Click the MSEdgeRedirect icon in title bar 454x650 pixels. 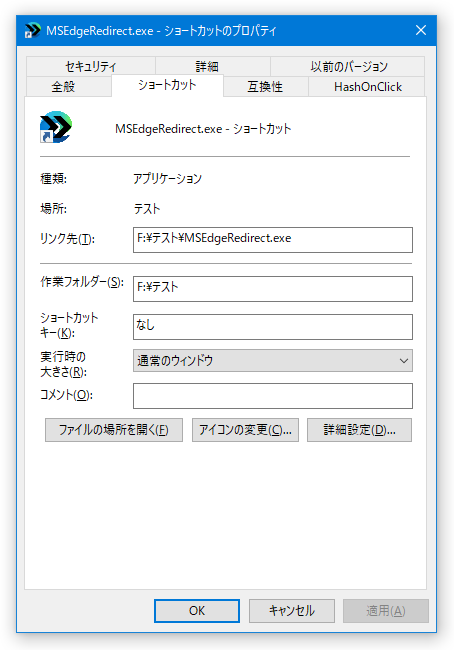(x=32, y=30)
